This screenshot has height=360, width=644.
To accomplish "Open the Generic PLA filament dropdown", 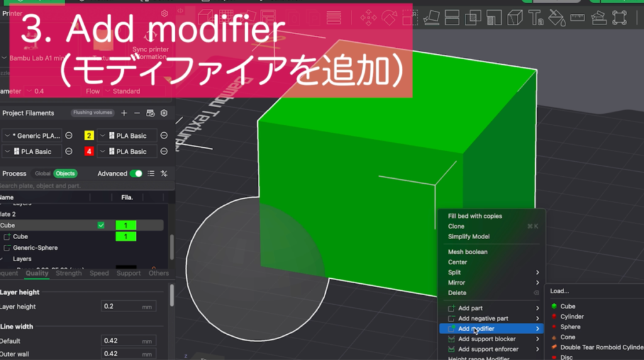I will 33,136.
